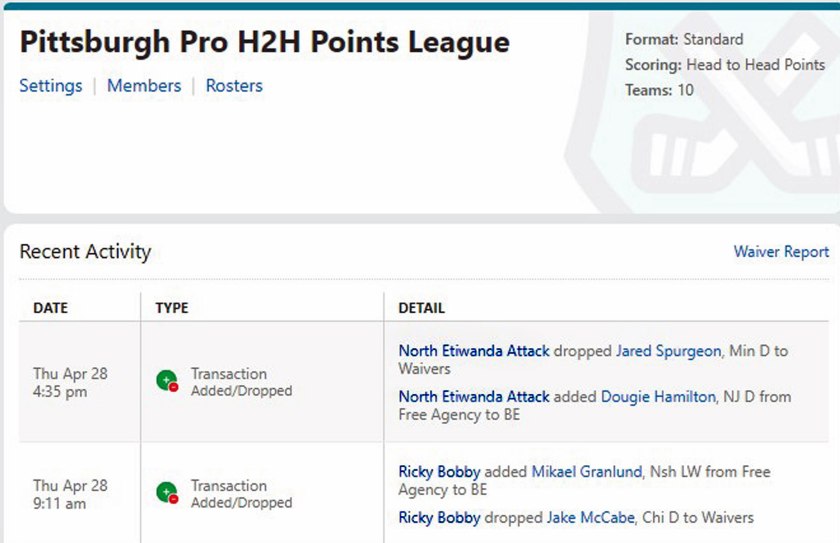Click the Recent Activity heading

tap(85, 252)
